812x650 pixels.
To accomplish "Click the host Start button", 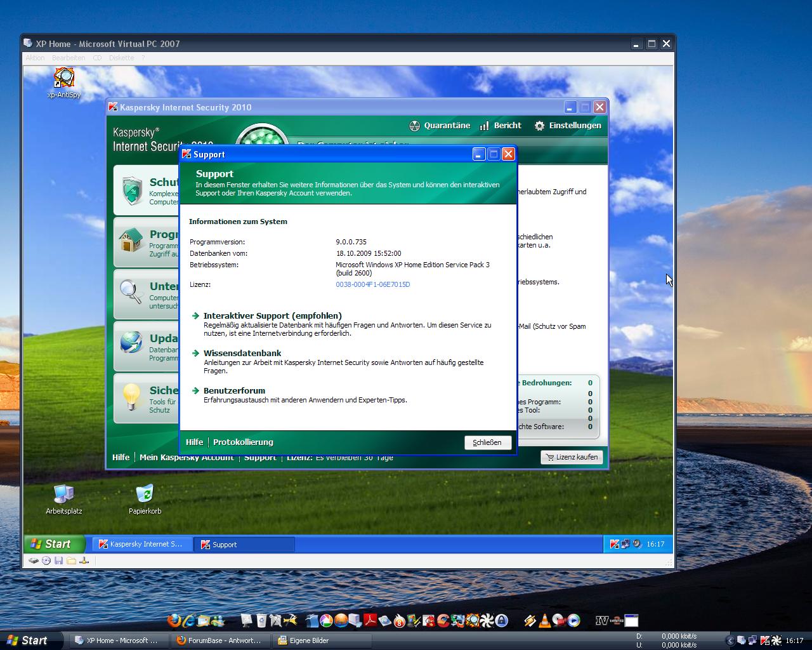I will [x=30, y=640].
